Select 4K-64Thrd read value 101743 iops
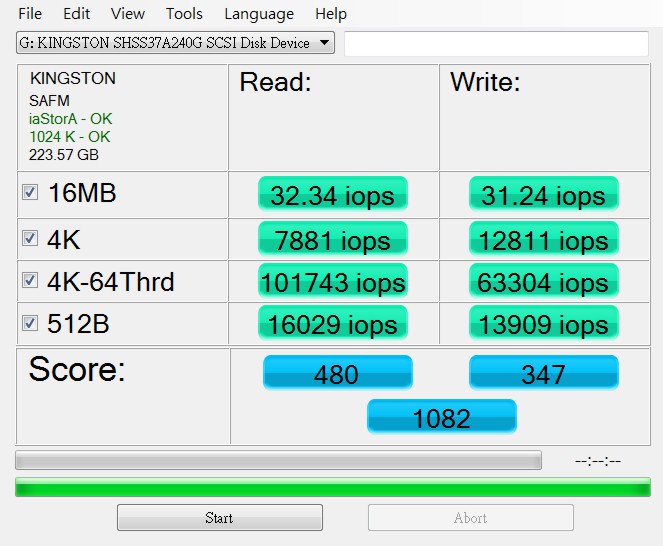This screenshot has width=663, height=546. click(x=333, y=281)
